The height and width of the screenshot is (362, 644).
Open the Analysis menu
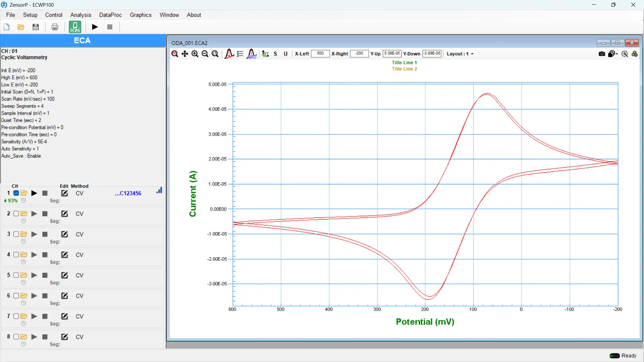[x=81, y=15]
